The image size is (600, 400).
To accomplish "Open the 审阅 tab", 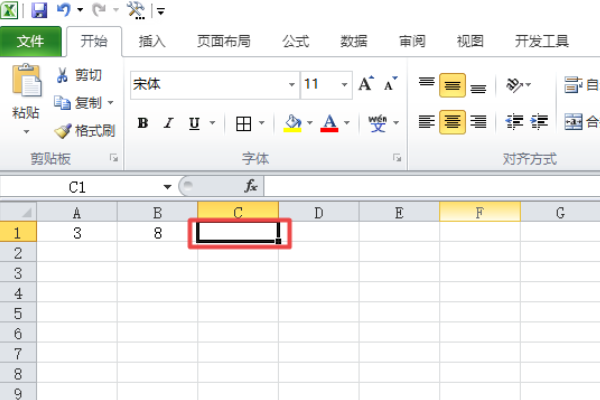I will pyautogui.click(x=412, y=41).
